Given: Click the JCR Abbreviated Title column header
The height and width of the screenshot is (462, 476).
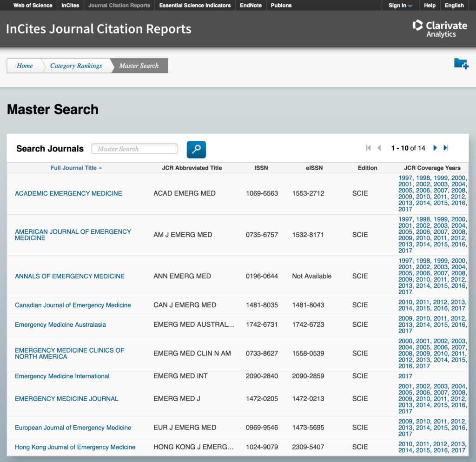Looking at the screenshot, I should click(192, 168).
